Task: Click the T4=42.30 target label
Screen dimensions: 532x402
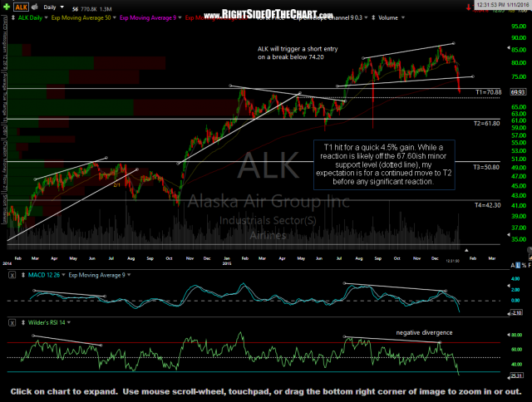Action: point(488,205)
